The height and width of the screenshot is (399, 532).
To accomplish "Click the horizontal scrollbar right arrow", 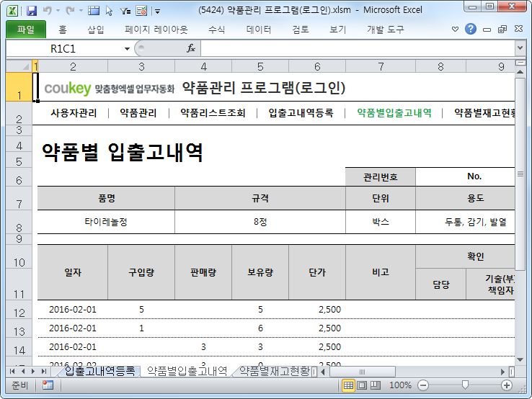I will (x=503, y=372).
